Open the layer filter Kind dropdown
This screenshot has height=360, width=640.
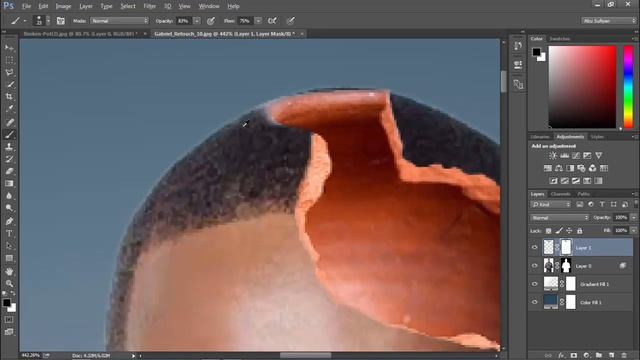[551, 204]
